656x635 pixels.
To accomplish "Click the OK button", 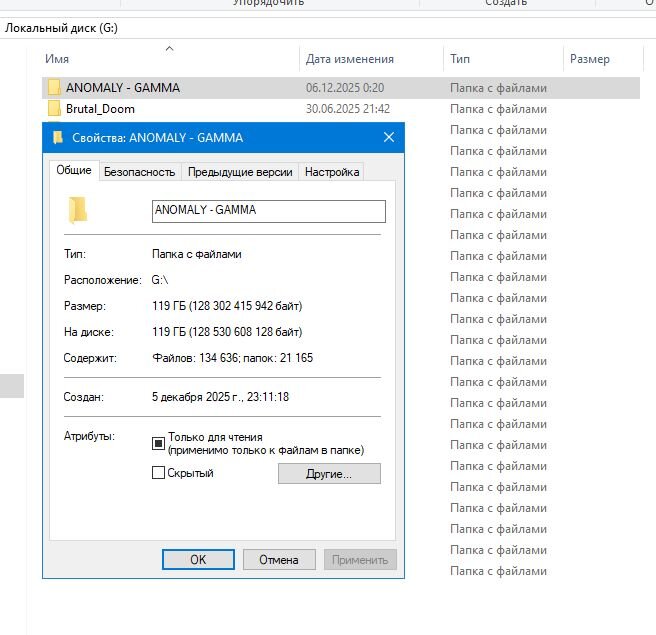I will [x=198, y=559].
